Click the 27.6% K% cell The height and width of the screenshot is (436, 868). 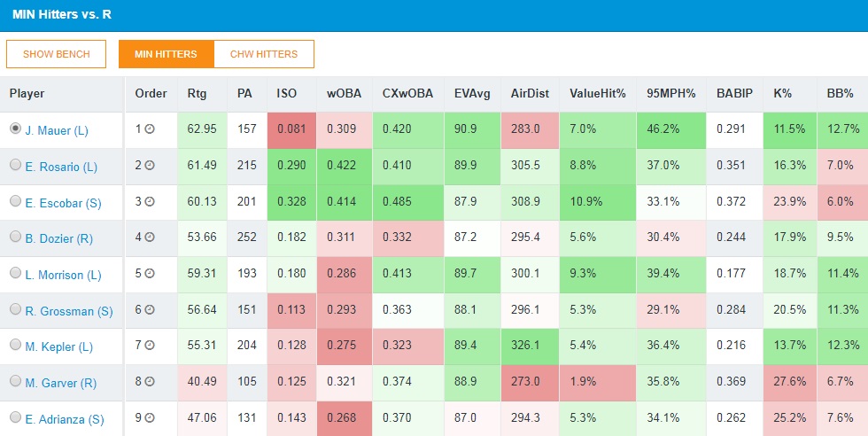790,383
